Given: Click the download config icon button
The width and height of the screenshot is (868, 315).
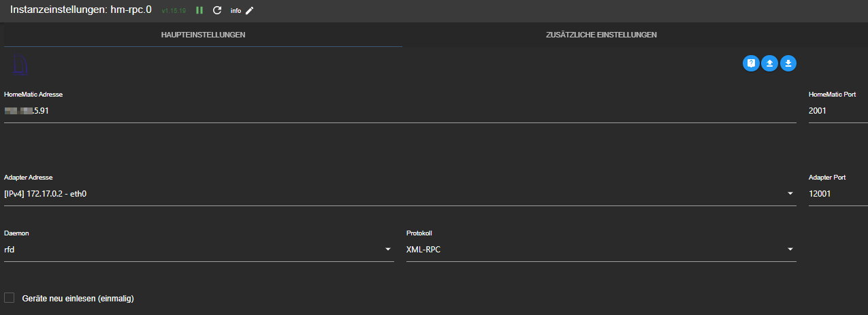Looking at the screenshot, I should pyautogui.click(x=788, y=63).
